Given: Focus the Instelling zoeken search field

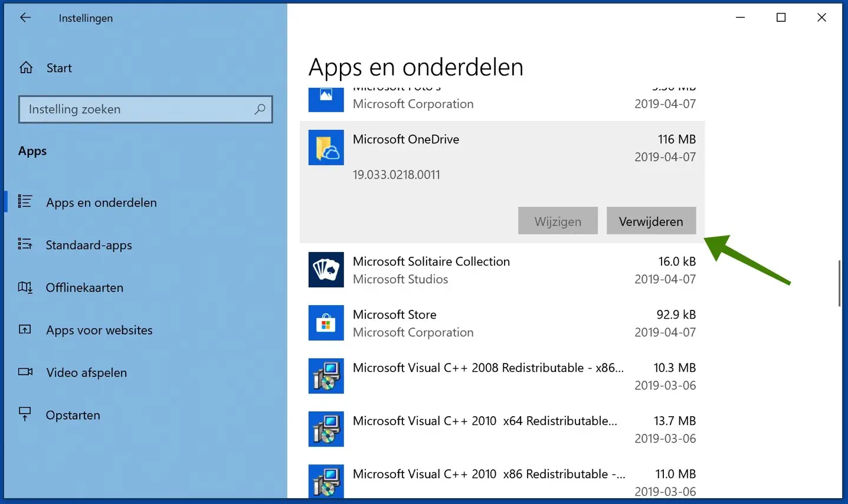Looking at the screenshot, I should point(145,109).
